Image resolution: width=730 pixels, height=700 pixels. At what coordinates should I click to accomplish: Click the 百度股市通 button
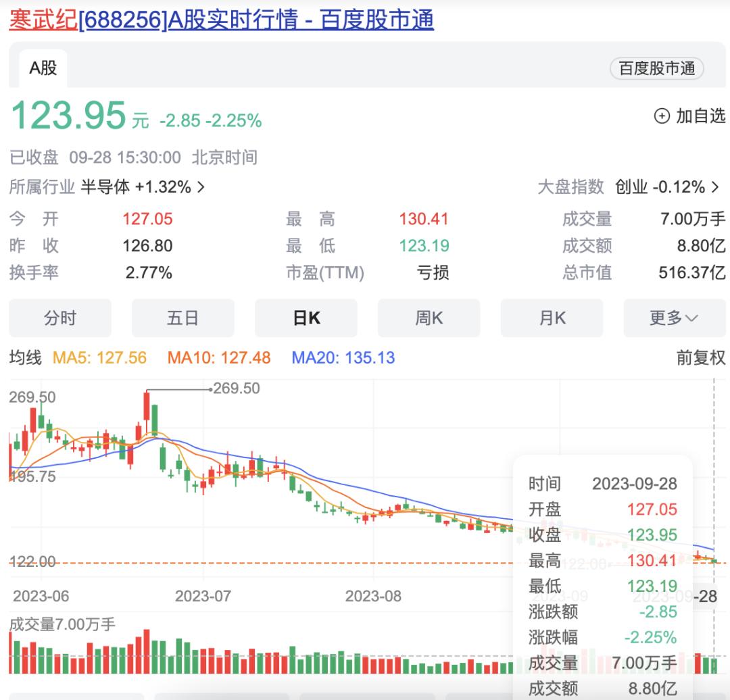pyautogui.click(x=656, y=68)
